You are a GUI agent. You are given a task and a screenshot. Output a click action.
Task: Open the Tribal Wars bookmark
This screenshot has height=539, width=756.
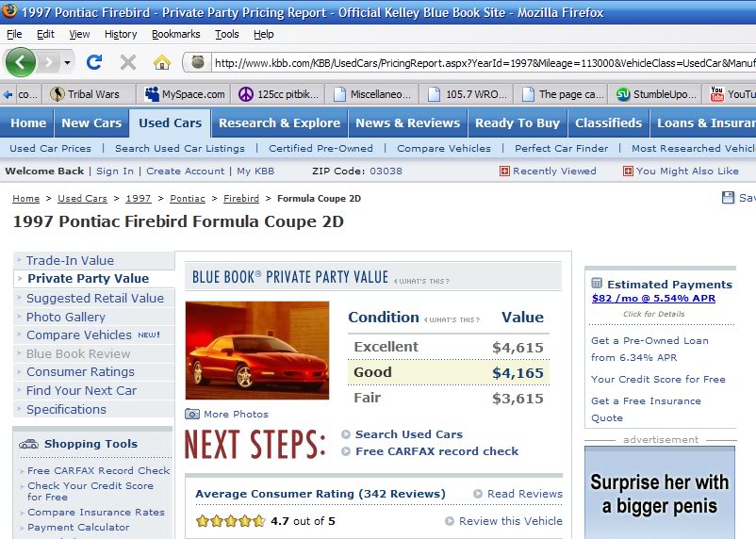(x=85, y=94)
